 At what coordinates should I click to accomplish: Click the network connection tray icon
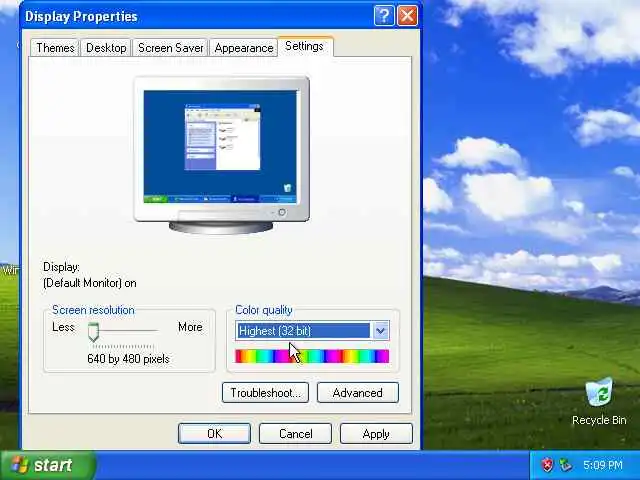click(x=565, y=465)
